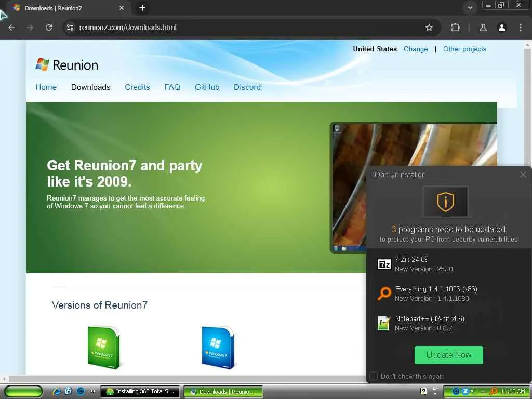
Task: Open the GitHub navigation link
Action: (x=207, y=87)
